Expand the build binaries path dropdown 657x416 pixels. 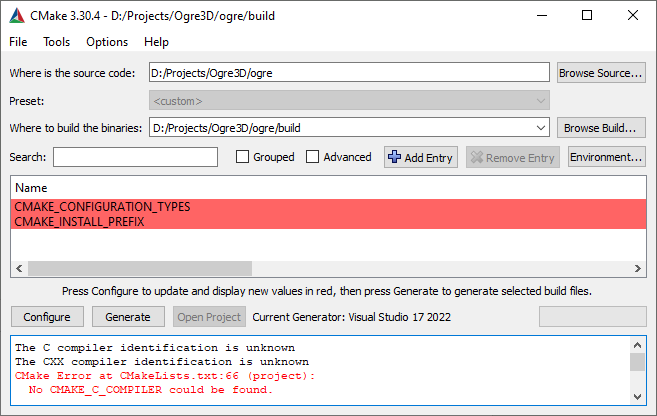tap(541, 128)
